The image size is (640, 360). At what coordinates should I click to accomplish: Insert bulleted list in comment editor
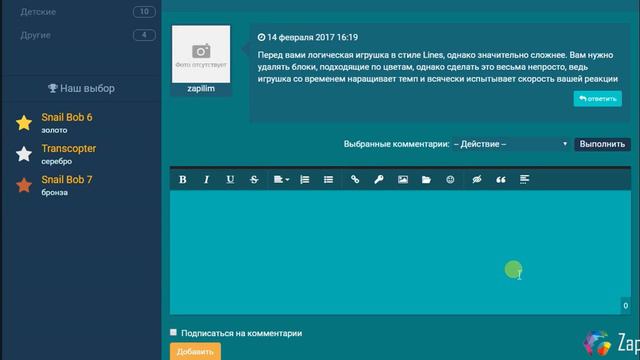tap(328, 180)
